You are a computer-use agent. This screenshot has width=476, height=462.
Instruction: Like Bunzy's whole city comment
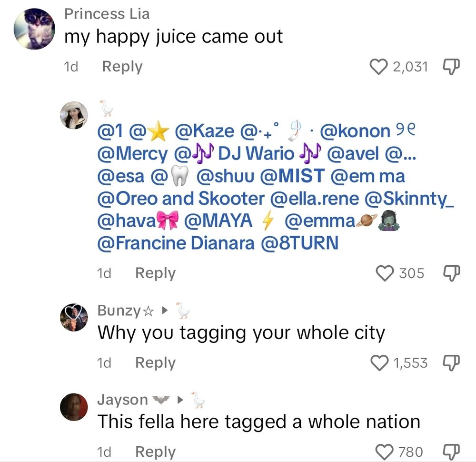pyautogui.click(x=379, y=362)
